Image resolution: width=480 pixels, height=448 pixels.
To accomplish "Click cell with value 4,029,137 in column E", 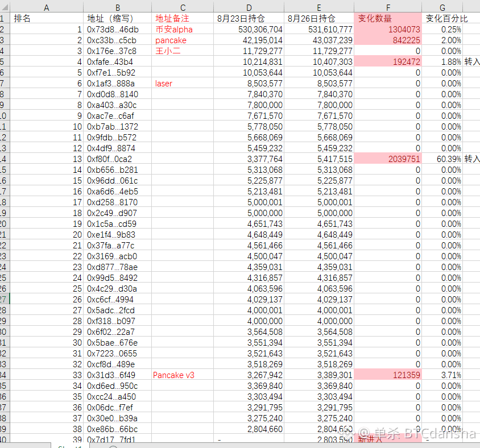I will (x=319, y=299).
